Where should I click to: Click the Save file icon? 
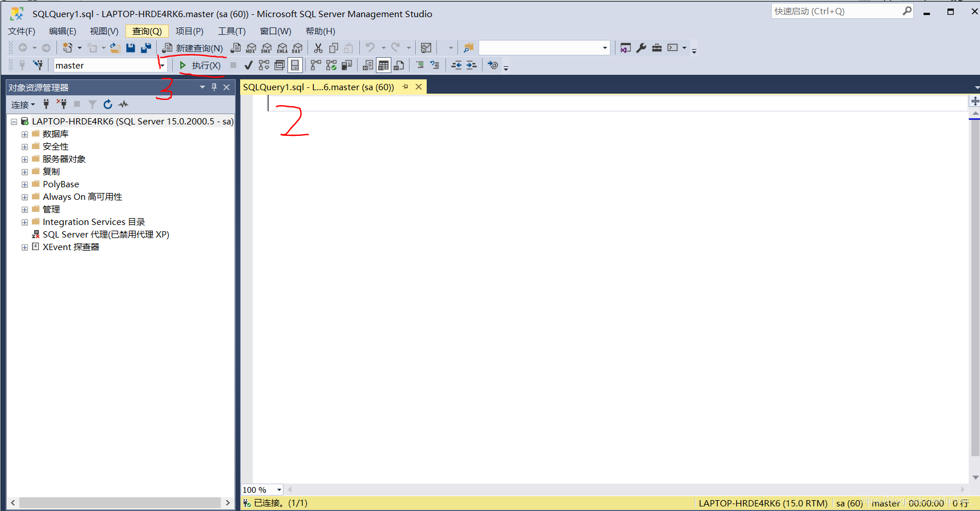tap(131, 48)
